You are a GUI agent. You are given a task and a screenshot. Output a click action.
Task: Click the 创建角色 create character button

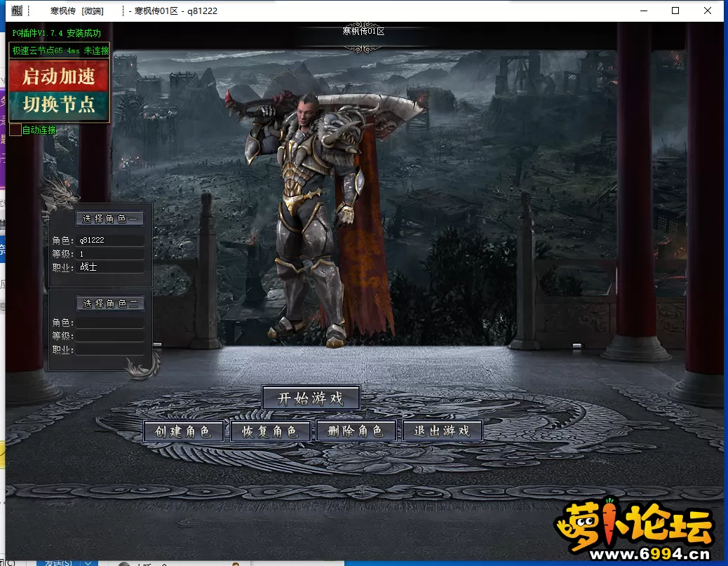click(183, 431)
